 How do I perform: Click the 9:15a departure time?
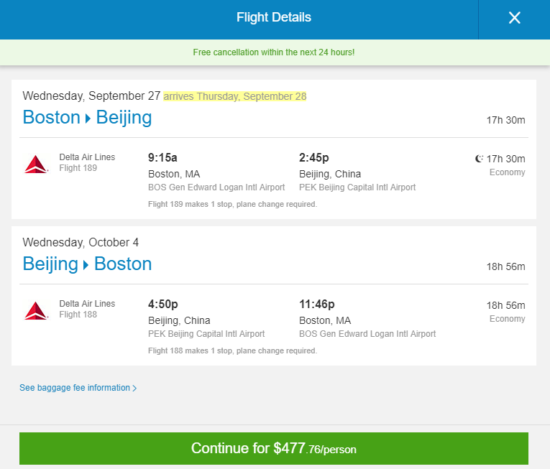[x=162, y=158]
